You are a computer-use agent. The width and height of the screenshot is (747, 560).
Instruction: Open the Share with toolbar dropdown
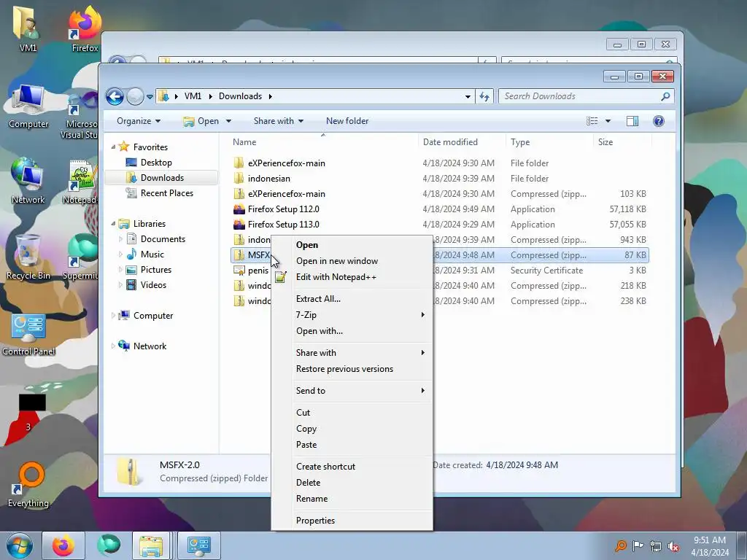pyautogui.click(x=279, y=121)
